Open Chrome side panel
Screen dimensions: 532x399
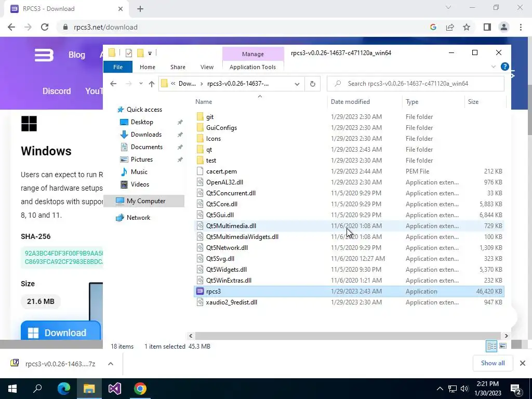click(x=487, y=27)
